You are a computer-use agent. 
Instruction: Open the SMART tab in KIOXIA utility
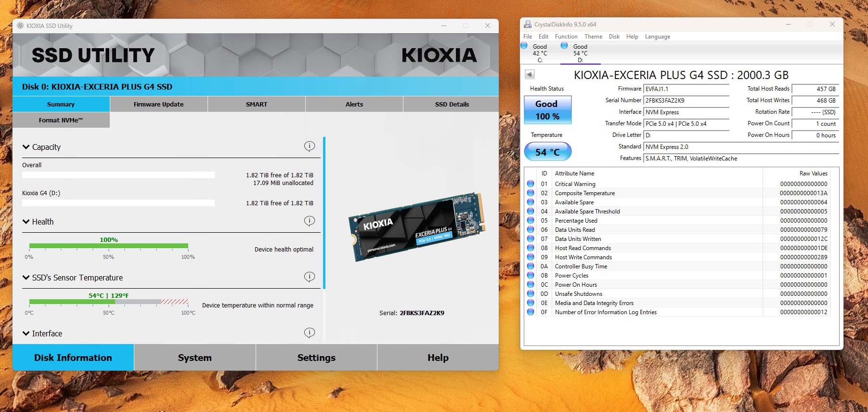click(x=257, y=104)
